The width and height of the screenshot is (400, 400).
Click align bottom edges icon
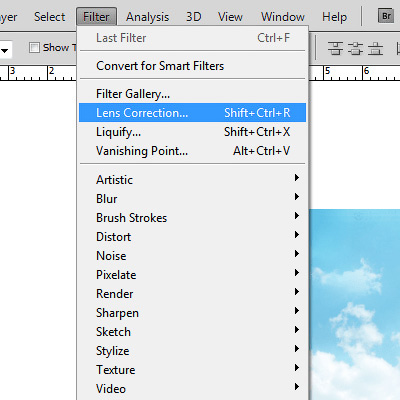376,48
